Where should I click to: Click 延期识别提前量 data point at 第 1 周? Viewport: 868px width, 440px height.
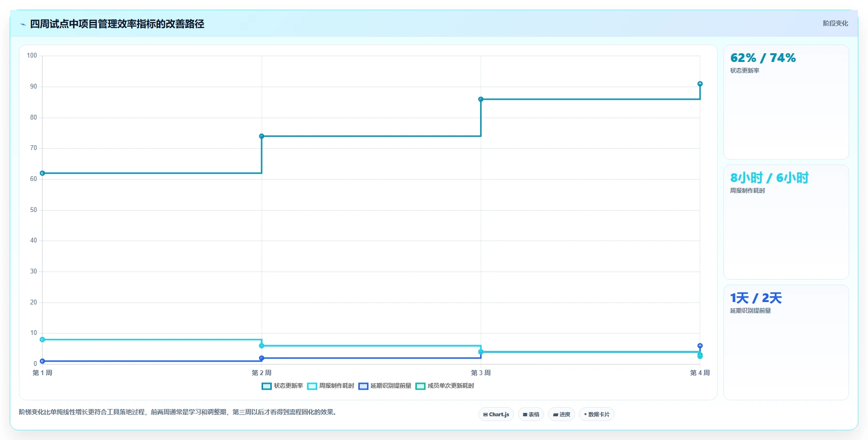coord(43,361)
